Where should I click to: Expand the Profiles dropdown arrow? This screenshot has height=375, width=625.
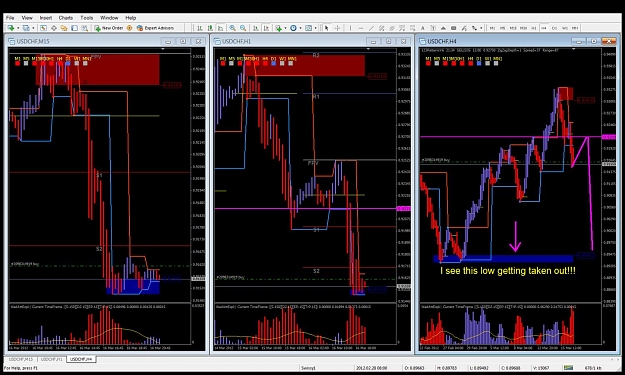33,28
